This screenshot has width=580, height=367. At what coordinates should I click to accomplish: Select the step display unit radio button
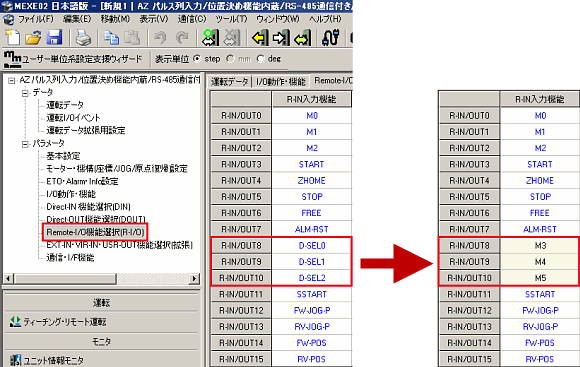click(197, 59)
